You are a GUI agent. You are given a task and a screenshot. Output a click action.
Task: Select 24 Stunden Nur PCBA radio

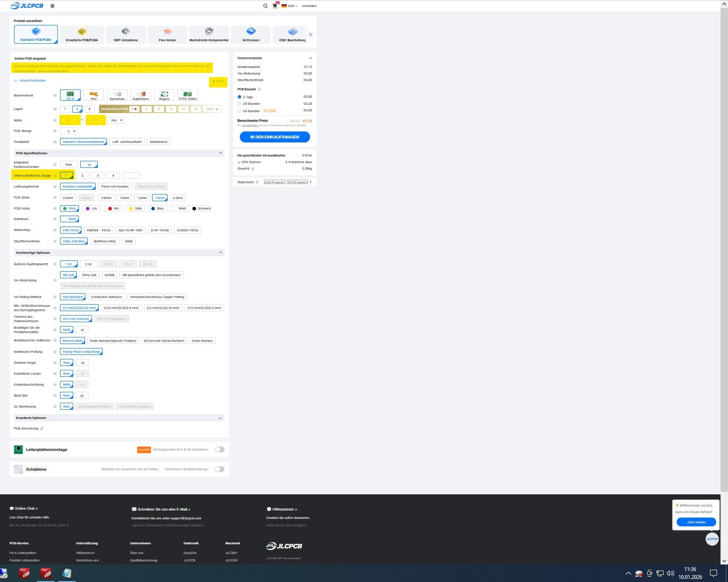[x=239, y=111]
